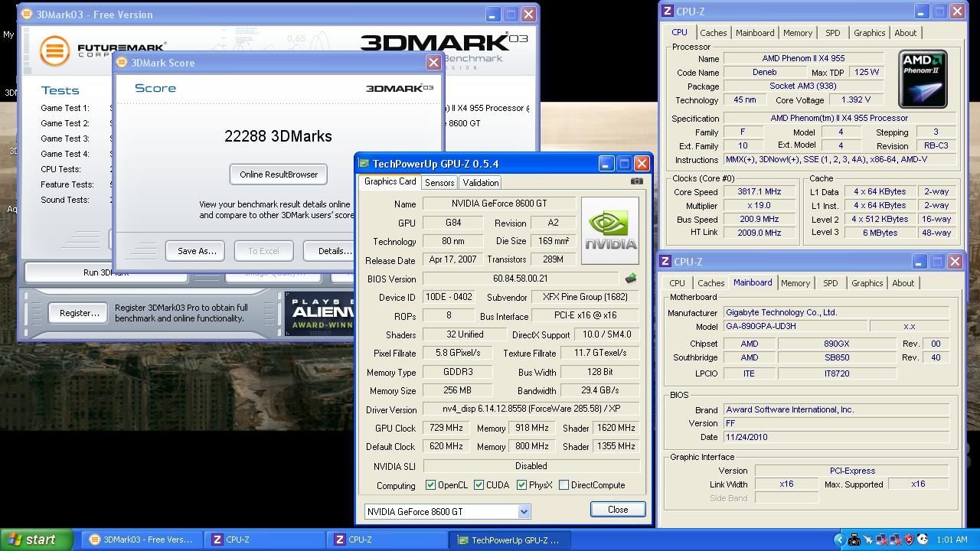This screenshot has height=551, width=980.
Task: Open CPU tab in lower CPU-Z window
Action: click(x=678, y=283)
